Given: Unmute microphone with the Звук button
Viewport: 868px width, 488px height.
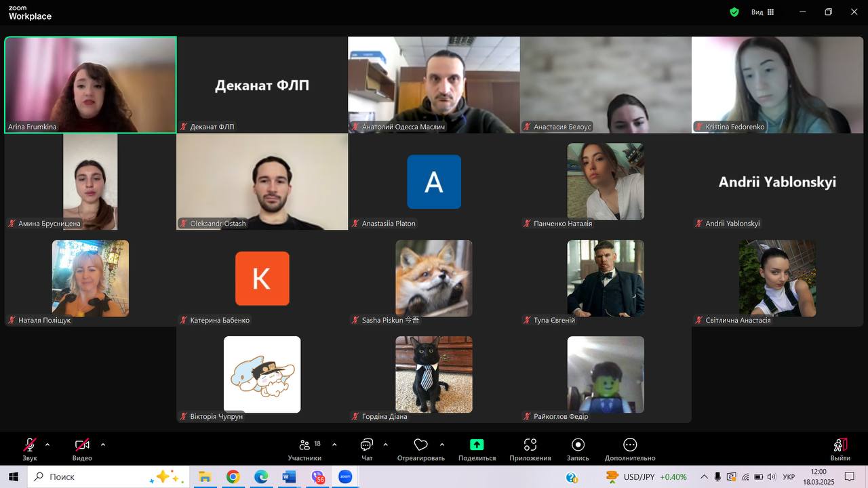Looking at the screenshot, I should 30,449.
